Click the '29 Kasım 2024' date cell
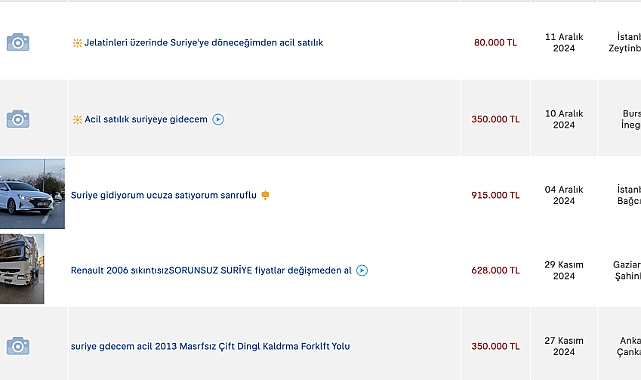Screen dimensions: 641x380 pyautogui.click(x=564, y=270)
